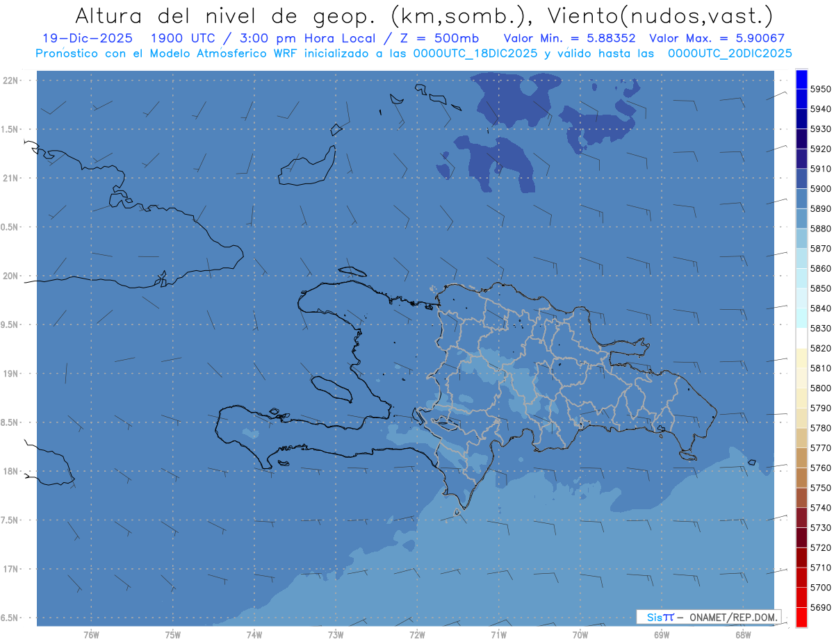
Task: Click the '5790' legend value
Action: pyautogui.click(x=820, y=408)
